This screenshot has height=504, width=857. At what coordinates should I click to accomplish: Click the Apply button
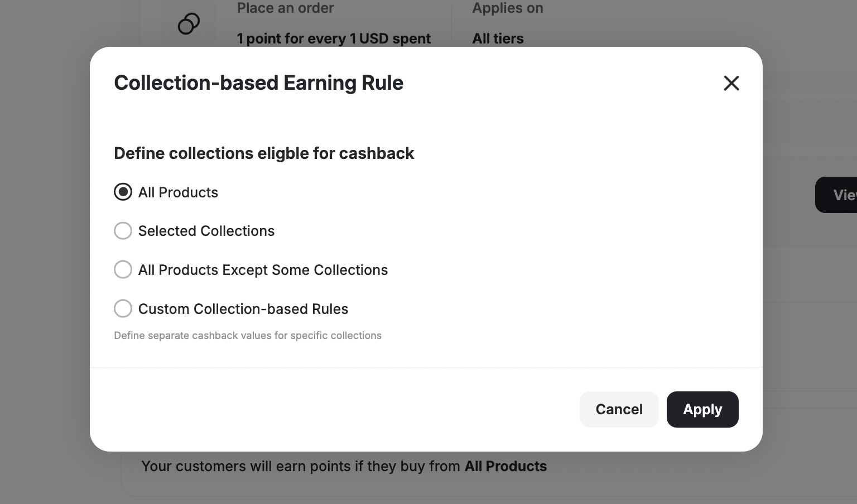click(702, 409)
